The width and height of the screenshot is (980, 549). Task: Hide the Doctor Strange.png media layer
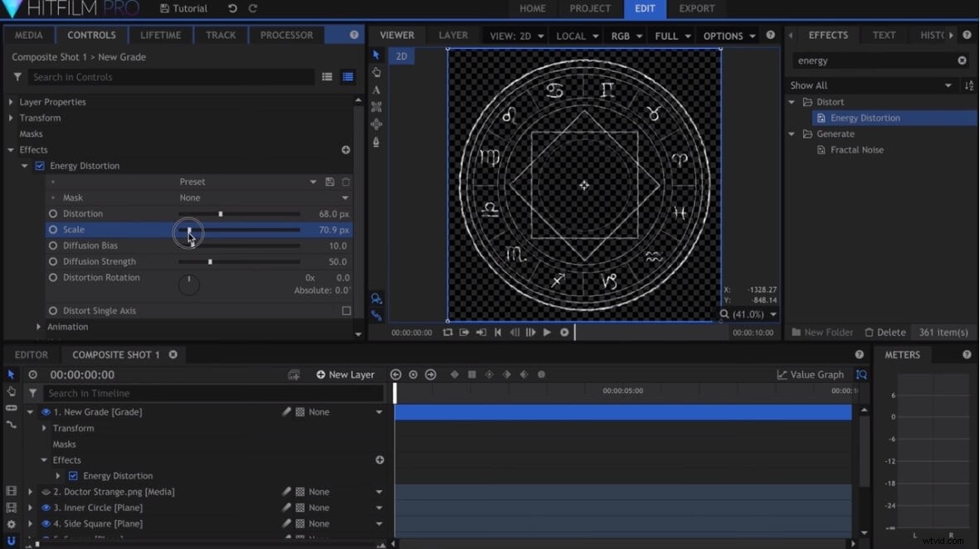click(46, 491)
